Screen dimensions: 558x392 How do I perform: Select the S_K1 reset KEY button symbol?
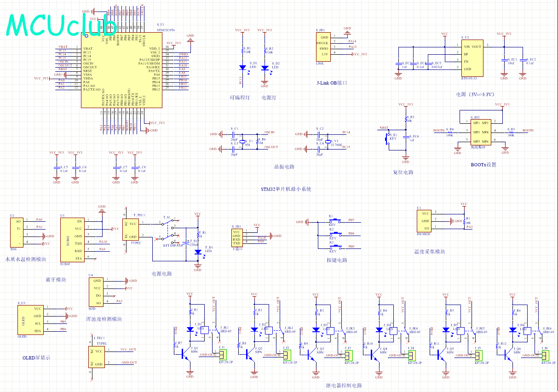click(x=387, y=138)
